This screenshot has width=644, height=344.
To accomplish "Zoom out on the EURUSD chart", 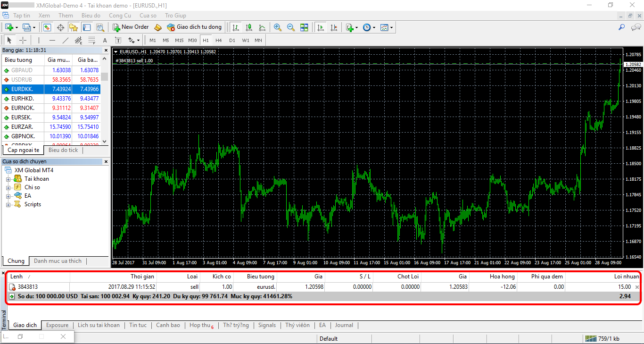I will coord(291,27).
